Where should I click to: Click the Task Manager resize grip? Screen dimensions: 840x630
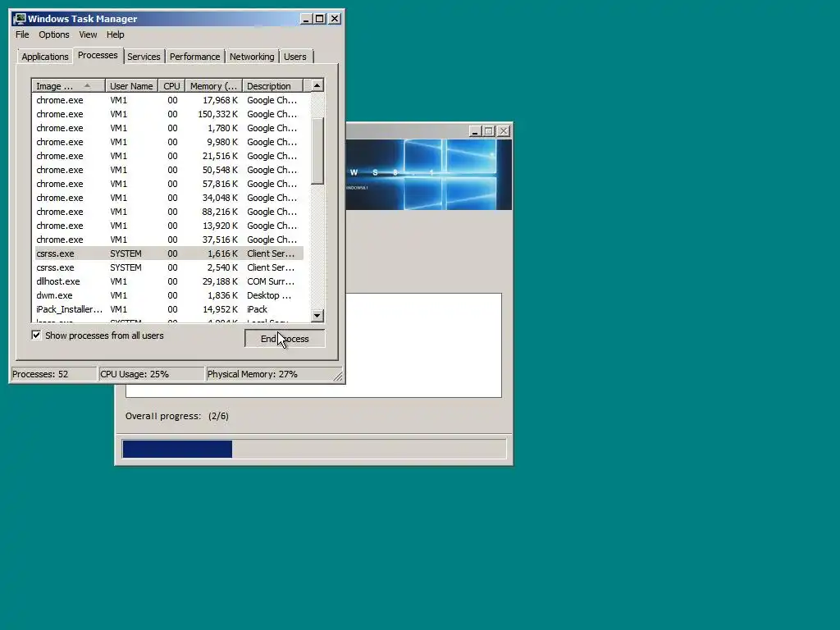click(x=338, y=377)
